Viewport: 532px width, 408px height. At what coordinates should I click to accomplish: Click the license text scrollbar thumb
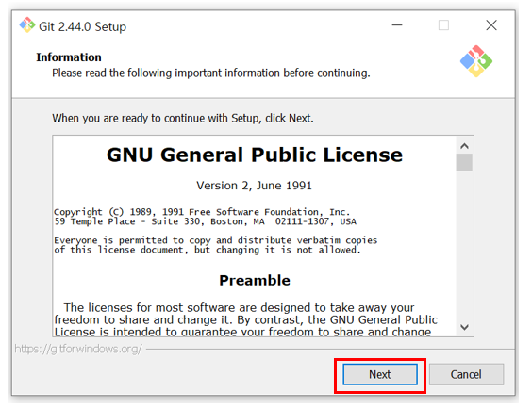pos(464,163)
